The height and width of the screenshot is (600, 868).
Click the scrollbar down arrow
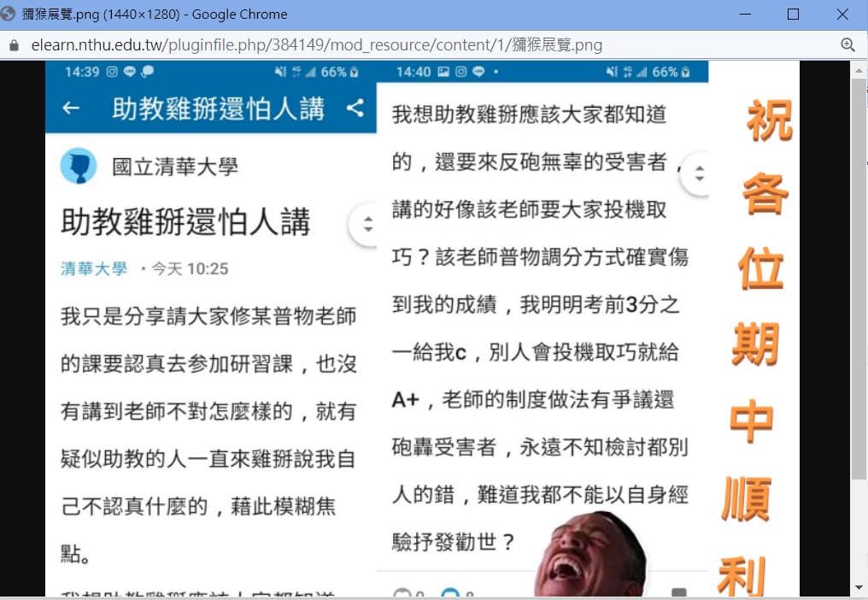point(858,587)
